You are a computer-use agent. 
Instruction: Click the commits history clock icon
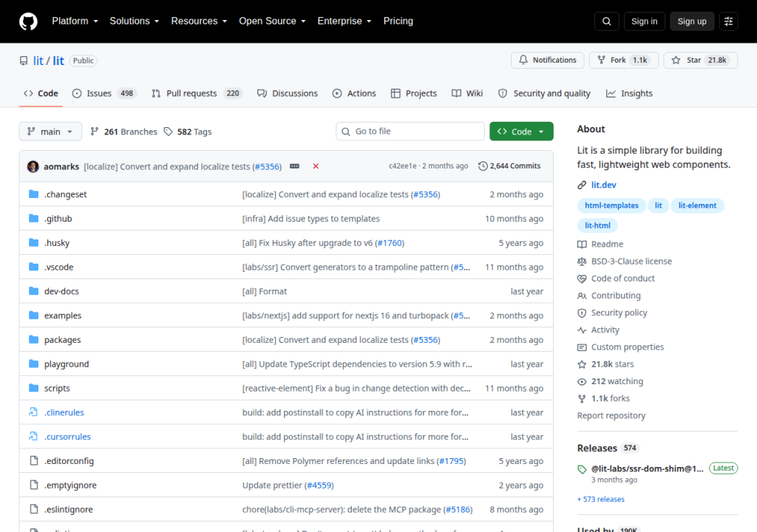coord(483,166)
